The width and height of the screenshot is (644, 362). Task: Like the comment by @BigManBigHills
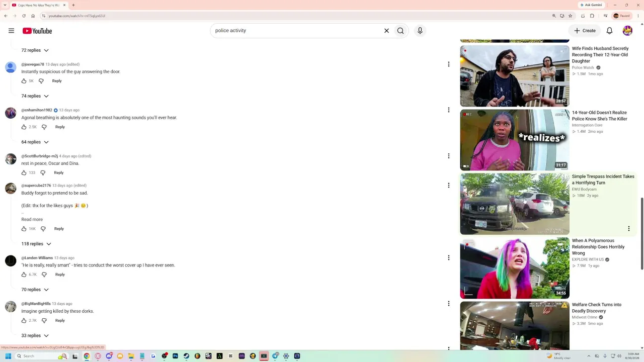(x=24, y=321)
